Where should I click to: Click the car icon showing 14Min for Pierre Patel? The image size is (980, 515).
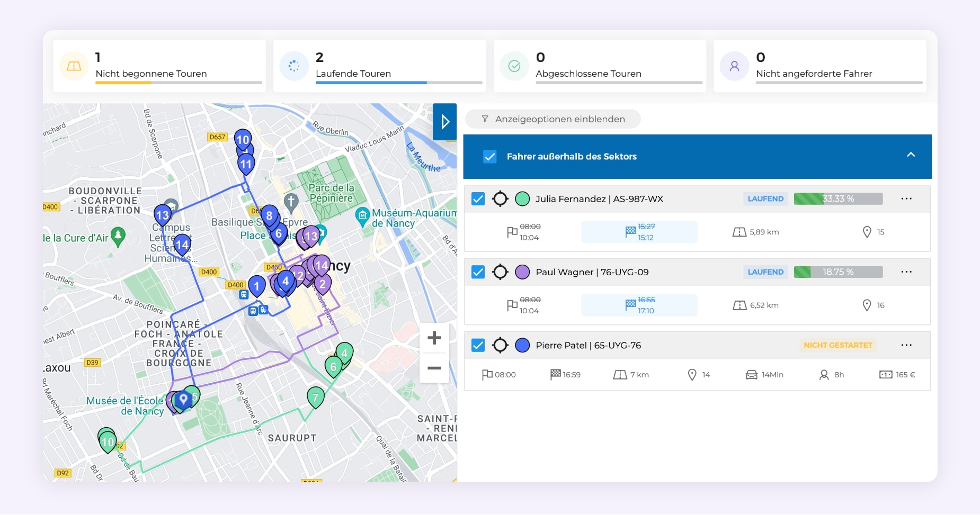(752, 374)
